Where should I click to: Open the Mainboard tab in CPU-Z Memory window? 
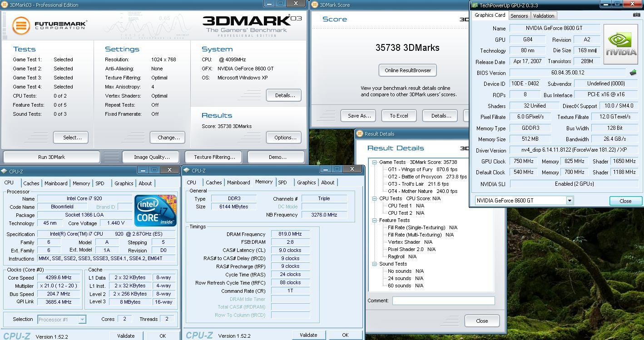coord(238,182)
